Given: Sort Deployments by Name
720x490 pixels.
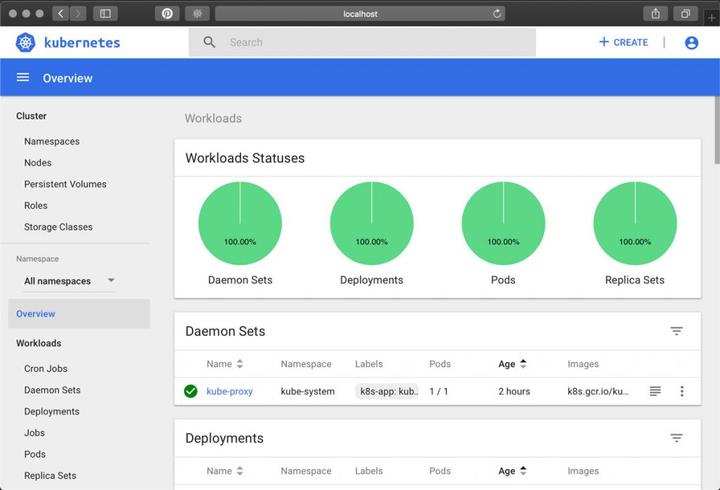Looking at the screenshot, I should (225, 471).
